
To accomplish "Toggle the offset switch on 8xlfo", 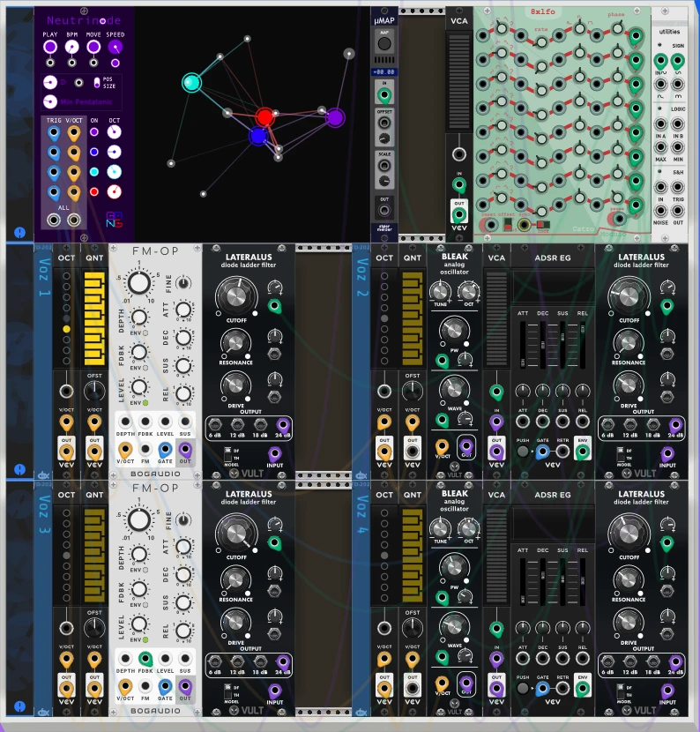I will click(x=508, y=226).
